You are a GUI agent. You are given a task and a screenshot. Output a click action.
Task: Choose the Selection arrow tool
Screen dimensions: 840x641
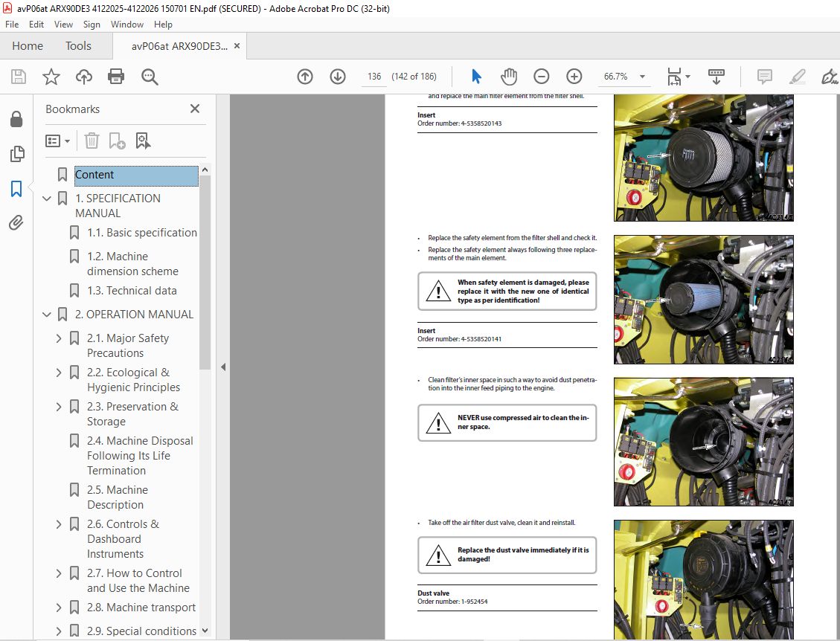point(476,77)
